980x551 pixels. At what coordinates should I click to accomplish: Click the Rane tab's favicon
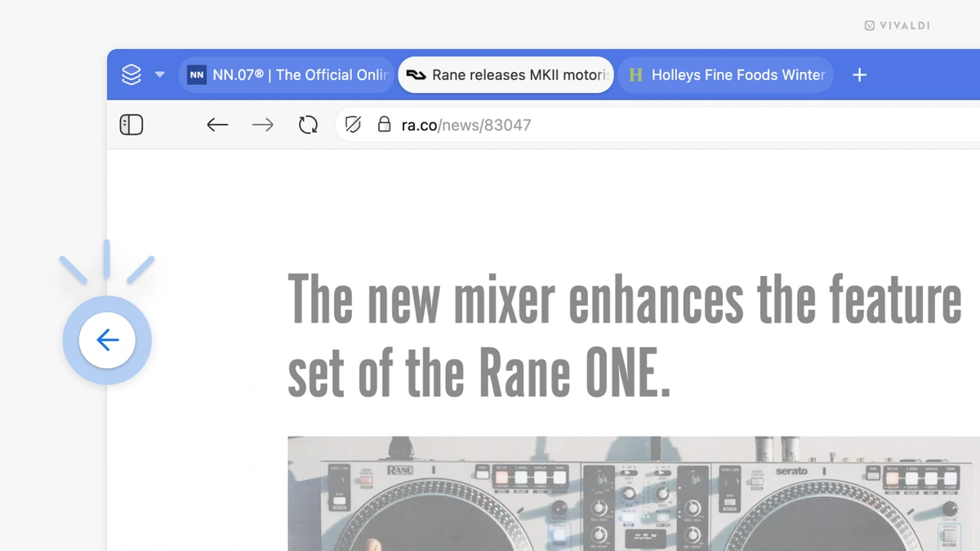(416, 74)
